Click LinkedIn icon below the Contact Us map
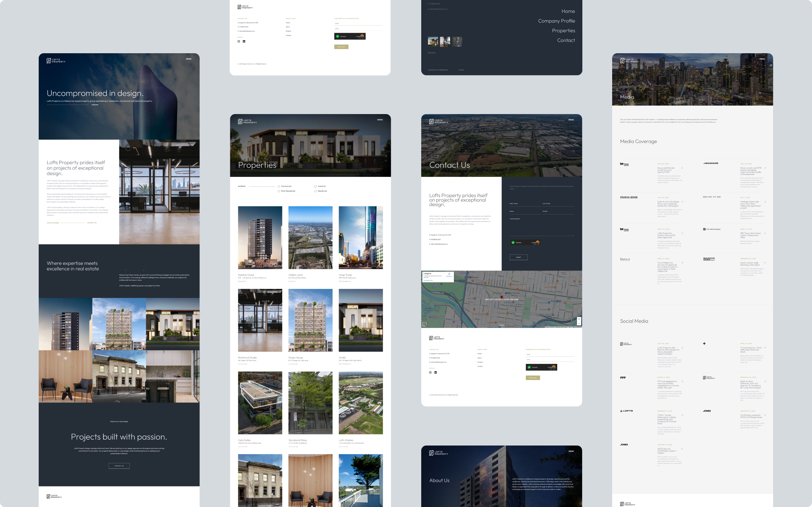 435,373
